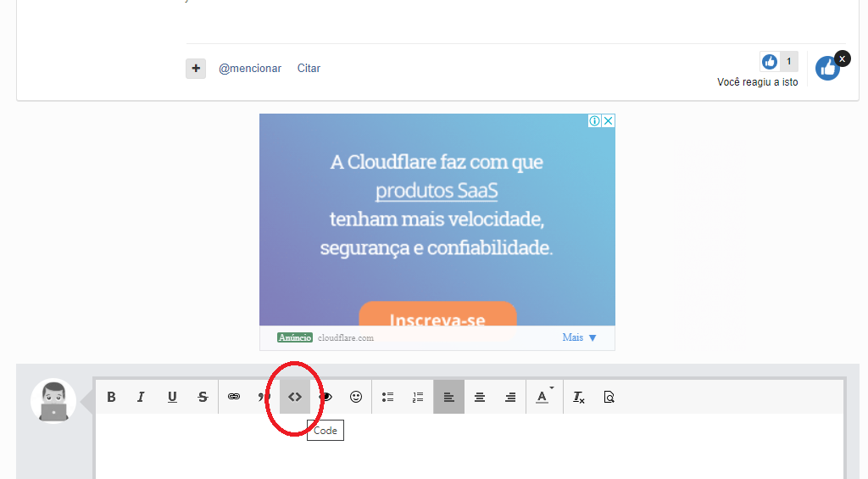This screenshot has height=479, width=868.
Task: Open the cloudflare.com ad link
Action: 346,337
